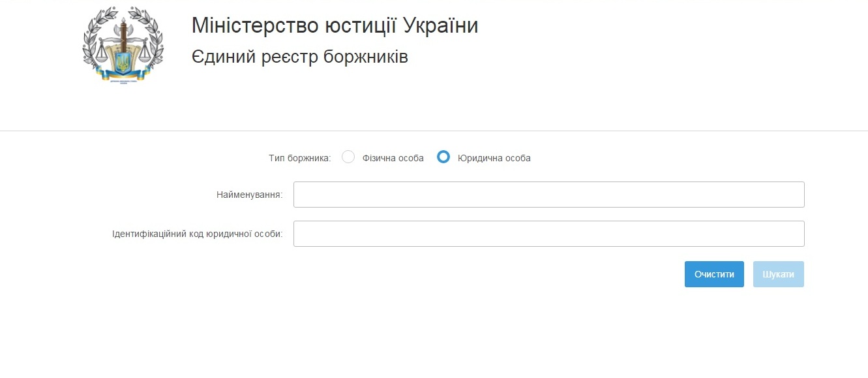Click the "Найменування:" field label text
868x378 pixels.
point(251,194)
